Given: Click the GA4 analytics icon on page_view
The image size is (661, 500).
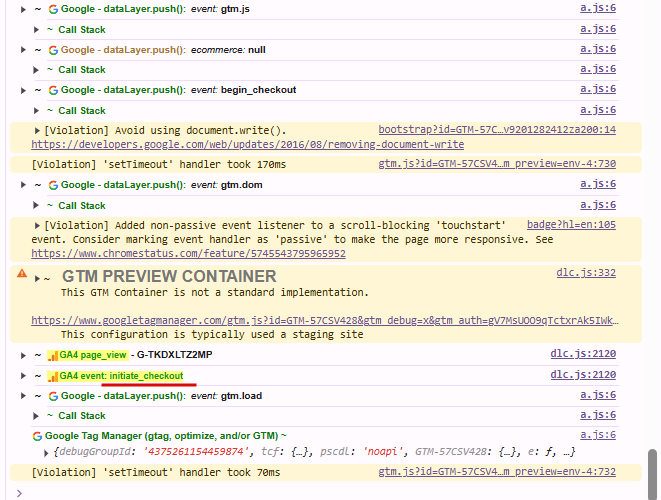Looking at the screenshot, I should click(x=53, y=356).
